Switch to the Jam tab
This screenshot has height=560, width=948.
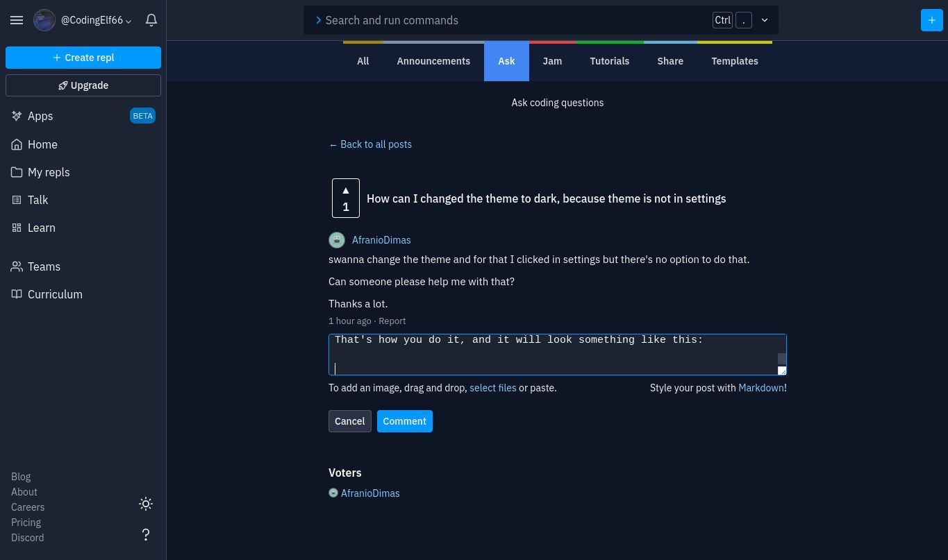coord(552,61)
